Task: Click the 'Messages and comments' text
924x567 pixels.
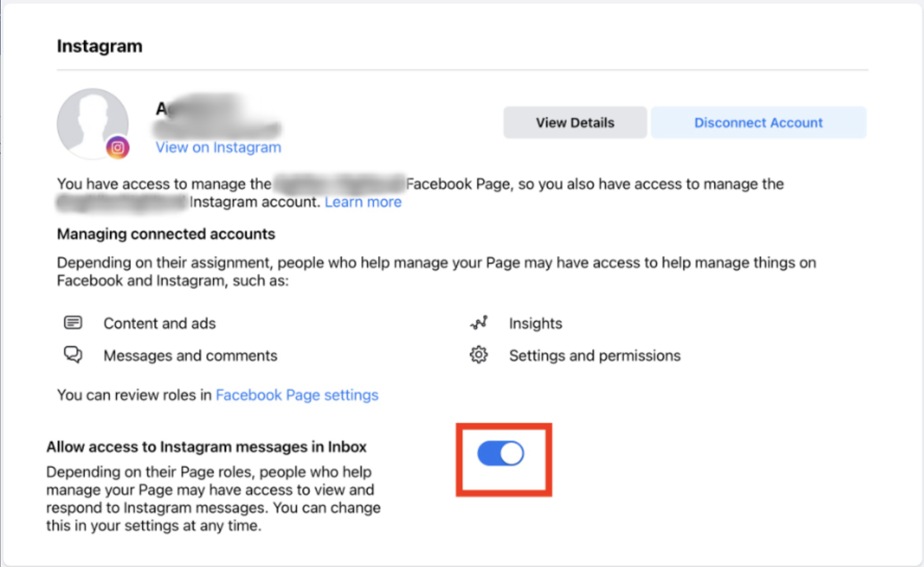Action: pyautogui.click(x=191, y=356)
